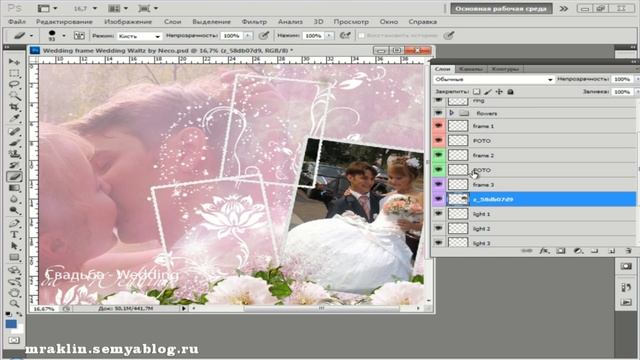Select the Blur tool
This screenshot has height=360, width=640.
[14, 199]
